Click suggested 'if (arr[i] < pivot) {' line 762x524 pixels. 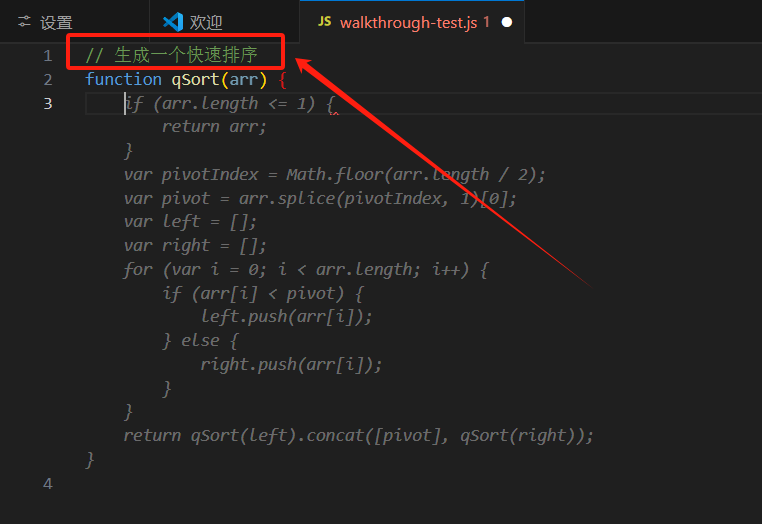262,293
